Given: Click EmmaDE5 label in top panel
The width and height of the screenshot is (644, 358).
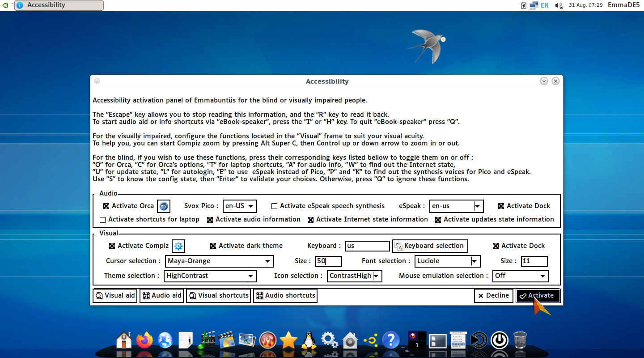Looking at the screenshot, I should click(623, 5).
